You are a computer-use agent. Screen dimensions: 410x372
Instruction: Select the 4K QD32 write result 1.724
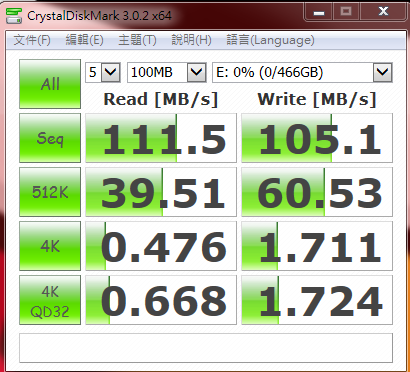click(317, 300)
